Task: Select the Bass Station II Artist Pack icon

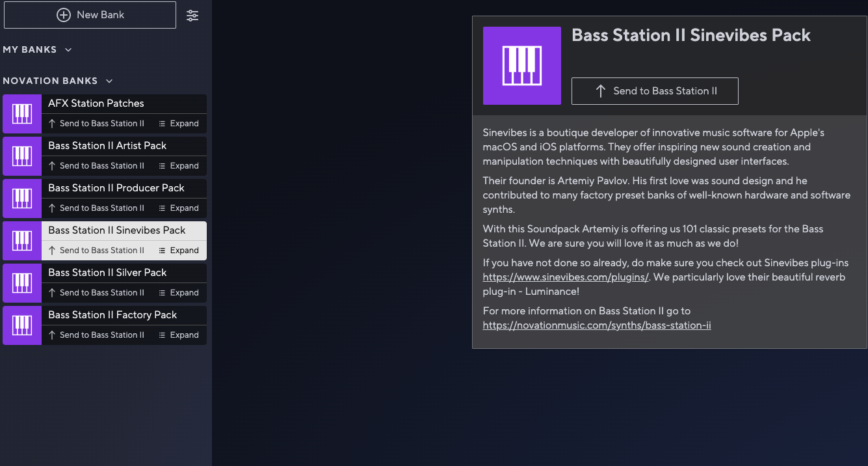Action: coord(22,156)
